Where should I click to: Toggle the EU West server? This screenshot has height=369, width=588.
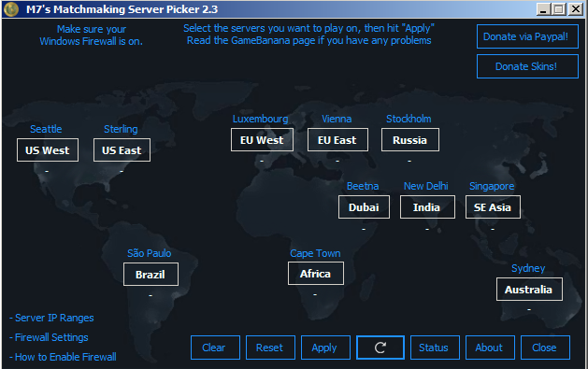[x=262, y=140]
